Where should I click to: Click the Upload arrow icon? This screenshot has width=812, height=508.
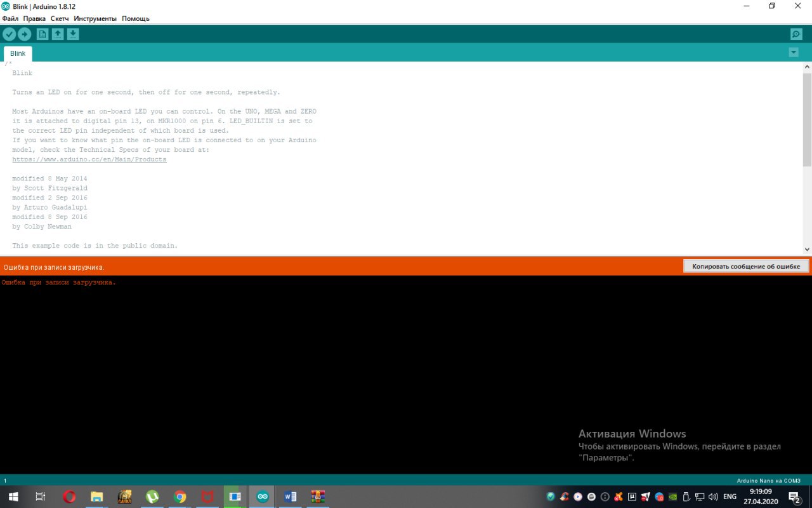[24, 34]
